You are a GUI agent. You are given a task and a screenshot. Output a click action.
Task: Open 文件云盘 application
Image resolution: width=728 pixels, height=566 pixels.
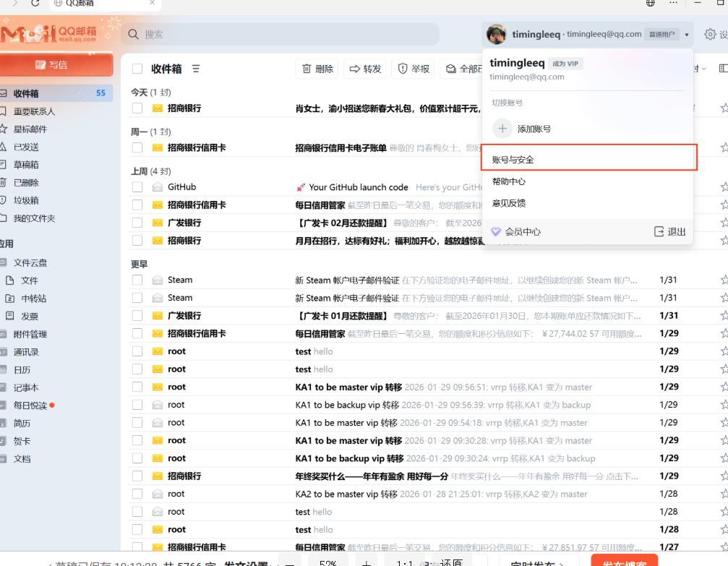coord(30,263)
